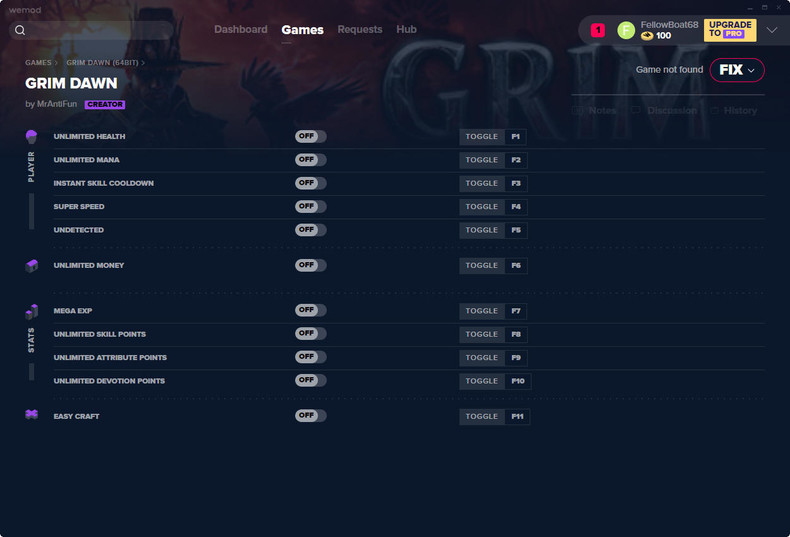The height and width of the screenshot is (537, 790).
Task: Open the Discussion tab
Action: click(664, 110)
